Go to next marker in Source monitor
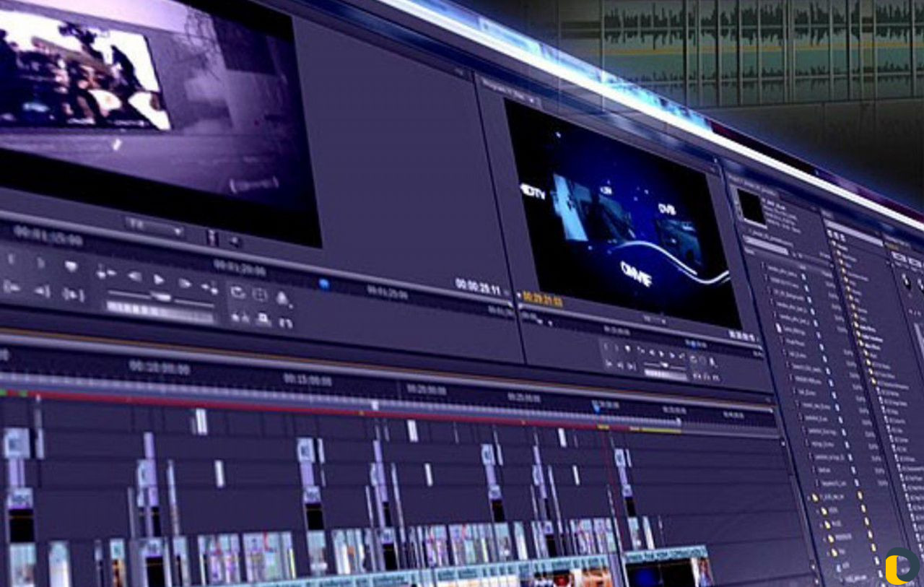The width and height of the screenshot is (924, 587). point(210,288)
